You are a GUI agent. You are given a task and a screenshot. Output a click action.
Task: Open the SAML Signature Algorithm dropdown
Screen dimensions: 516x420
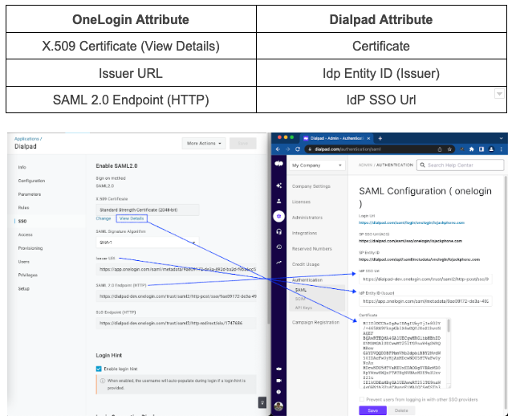[147, 242]
